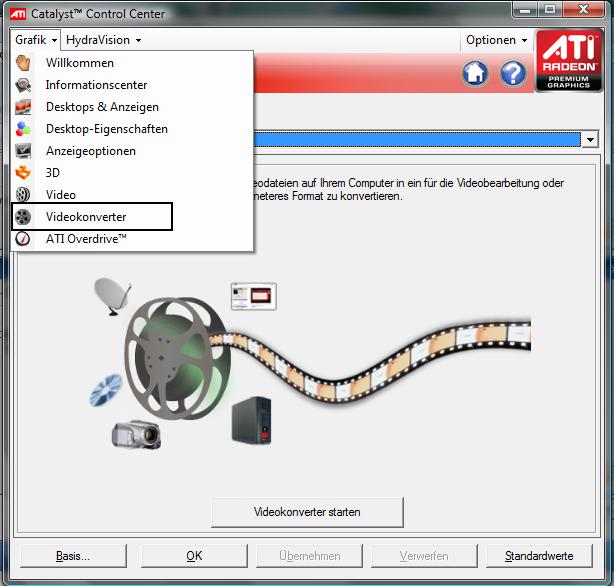Go to the home page via house icon

click(475, 73)
